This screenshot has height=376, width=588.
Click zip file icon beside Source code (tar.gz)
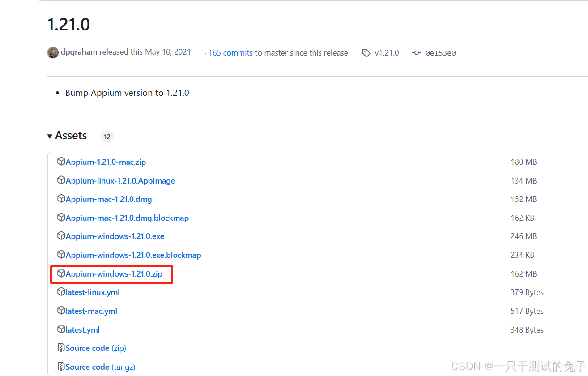click(x=61, y=367)
